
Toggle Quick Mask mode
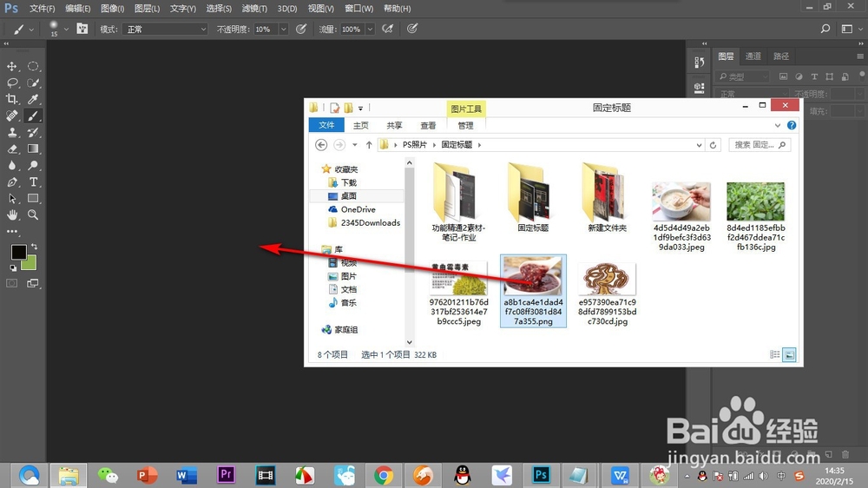11,284
